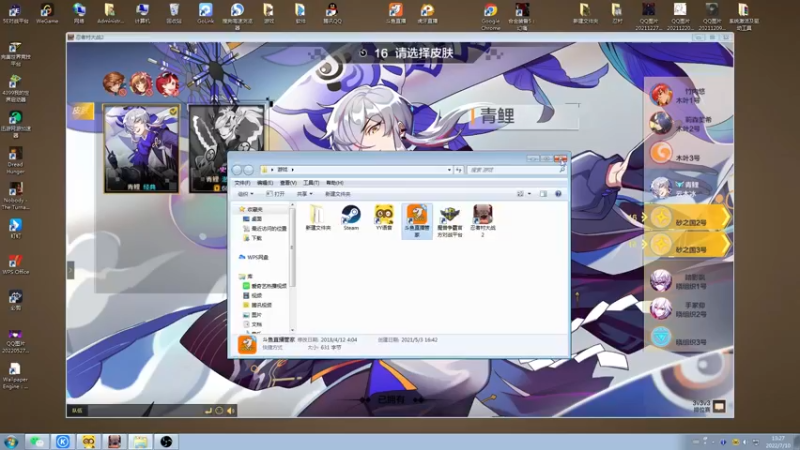Switch to the Explorer folder taskbar icon
This screenshot has width=800, height=450.
point(140,442)
